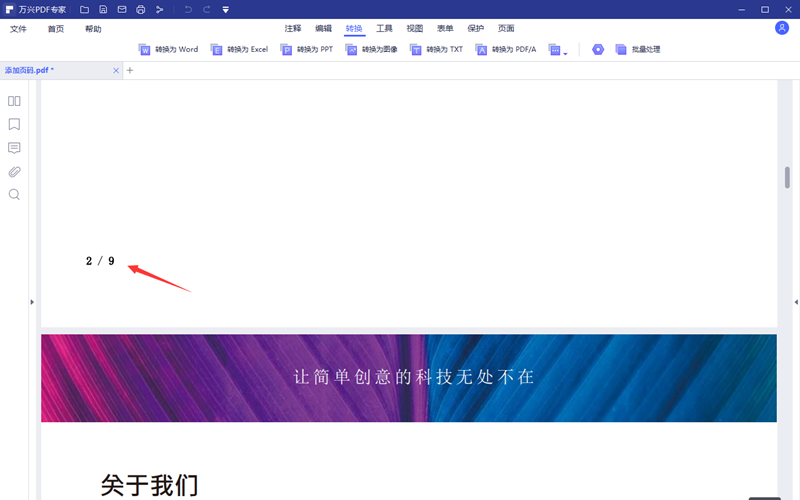This screenshot has width=800, height=500.
Task: Click the email envelope icon
Action: 122,9
